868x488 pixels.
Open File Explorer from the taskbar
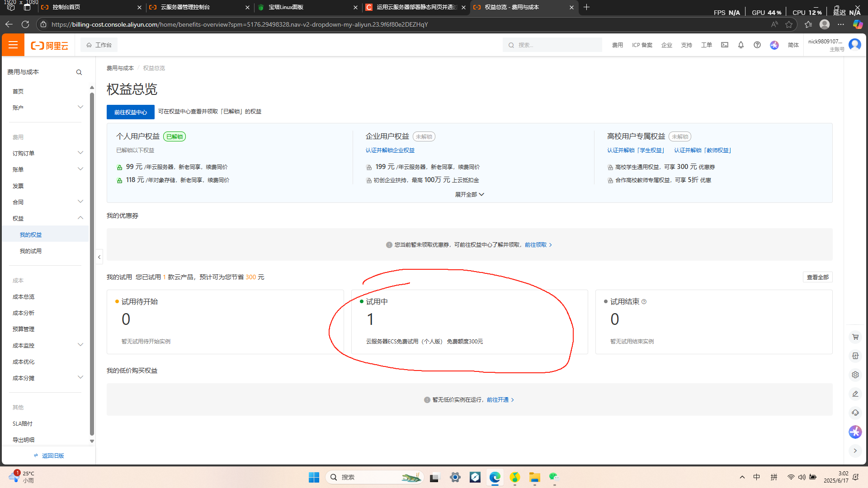coord(535,477)
